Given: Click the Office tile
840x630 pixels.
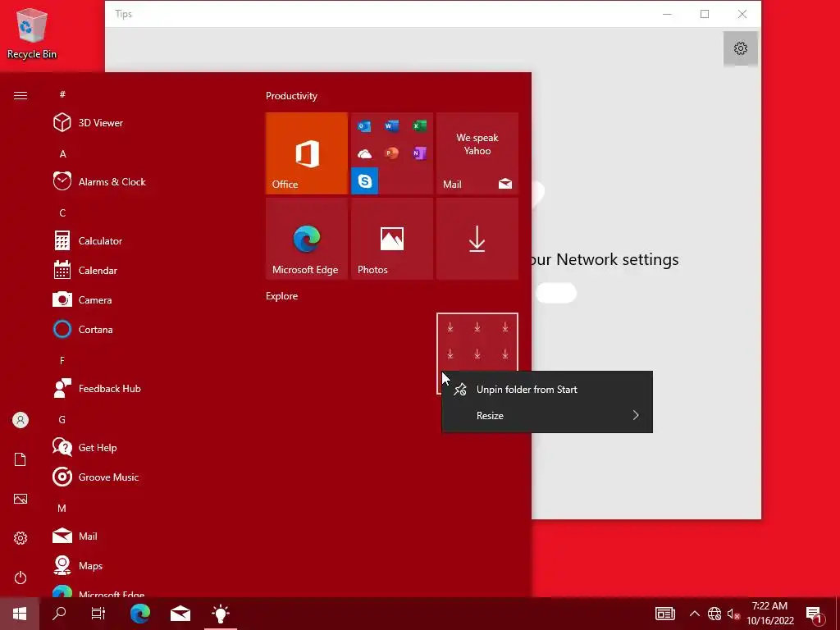Looking at the screenshot, I should [x=307, y=153].
